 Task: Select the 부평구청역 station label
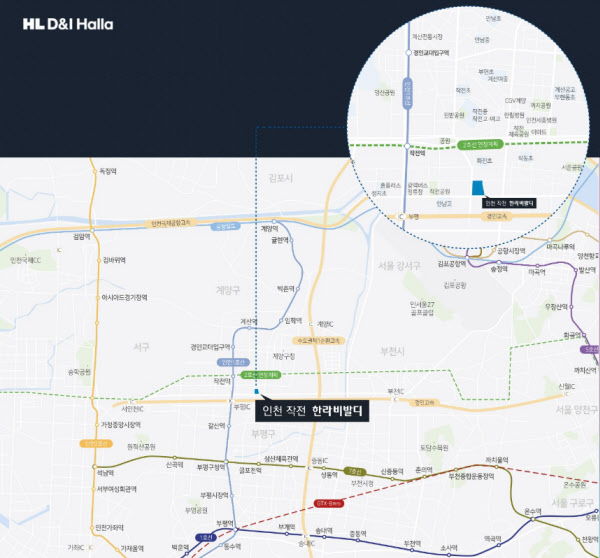coord(210,467)
